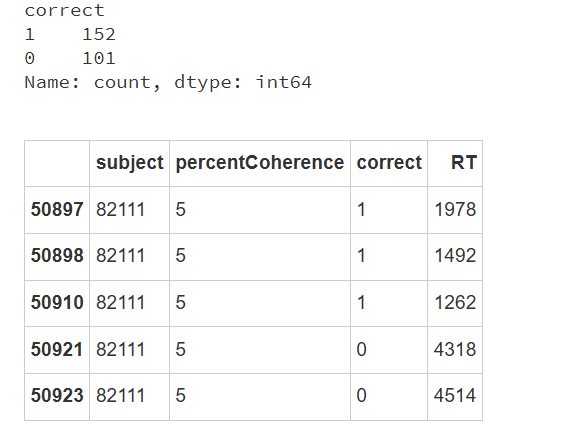Click RT value 4318

pos(455,349)
